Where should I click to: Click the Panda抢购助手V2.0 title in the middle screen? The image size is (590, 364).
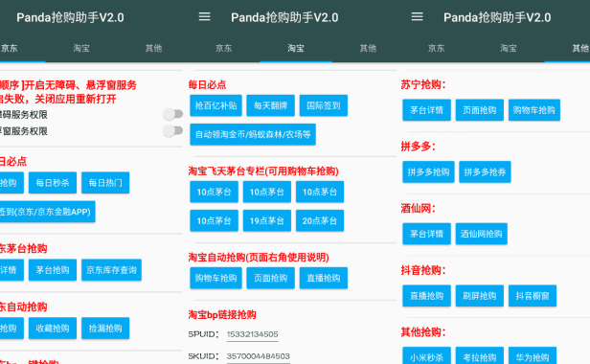(284, 17)
